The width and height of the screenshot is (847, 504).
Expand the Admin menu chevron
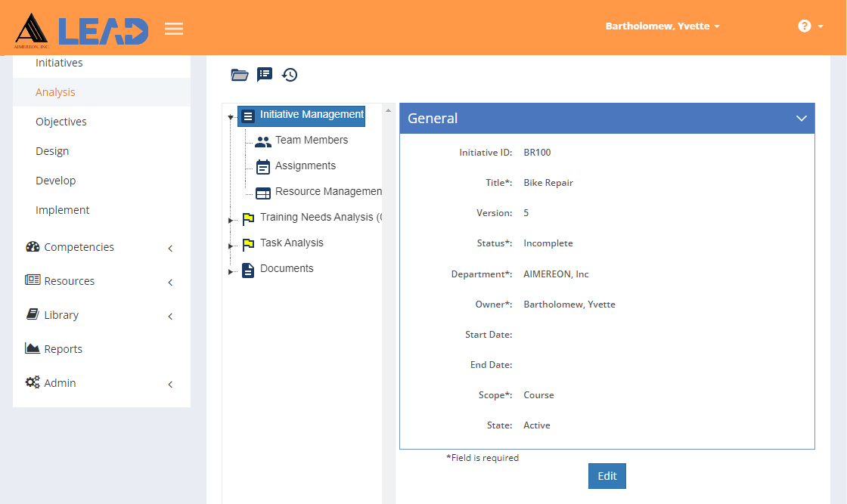(170, 384)
